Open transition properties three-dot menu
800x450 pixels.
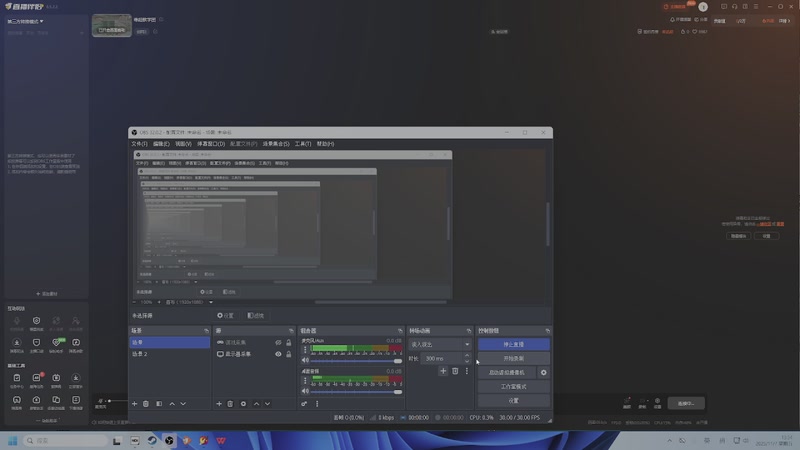[466, 371]
